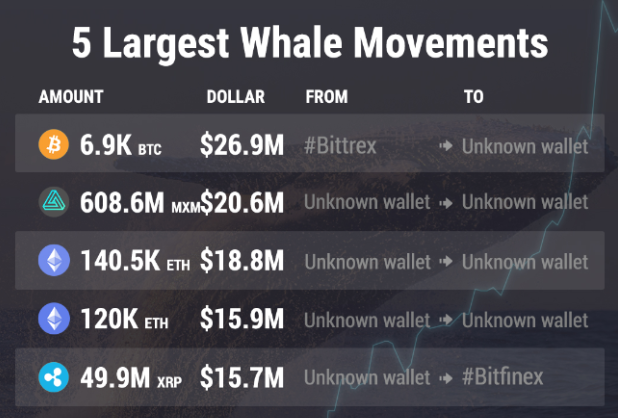Select the DOLLAR column header
This screenshot has height=418, width=618.
click(236, 97)
